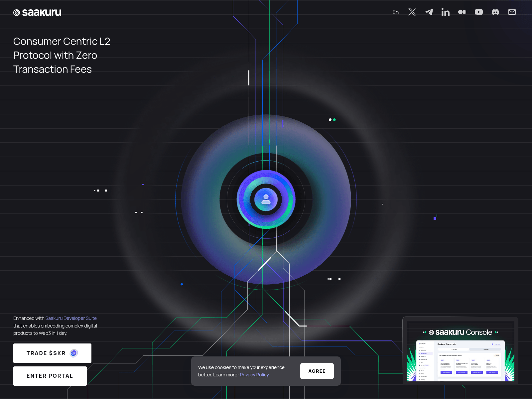Click the saakuru logo in the top left
The height and width of the screenshot is (399, 532).
(x=37, y=12)
